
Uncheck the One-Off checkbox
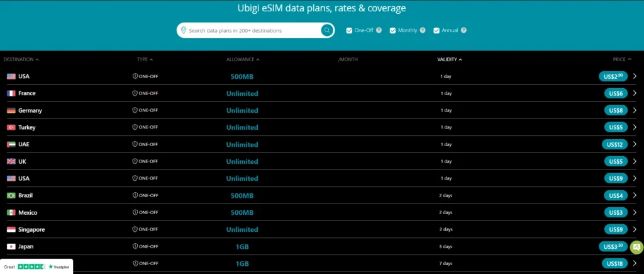click(349, 30)
